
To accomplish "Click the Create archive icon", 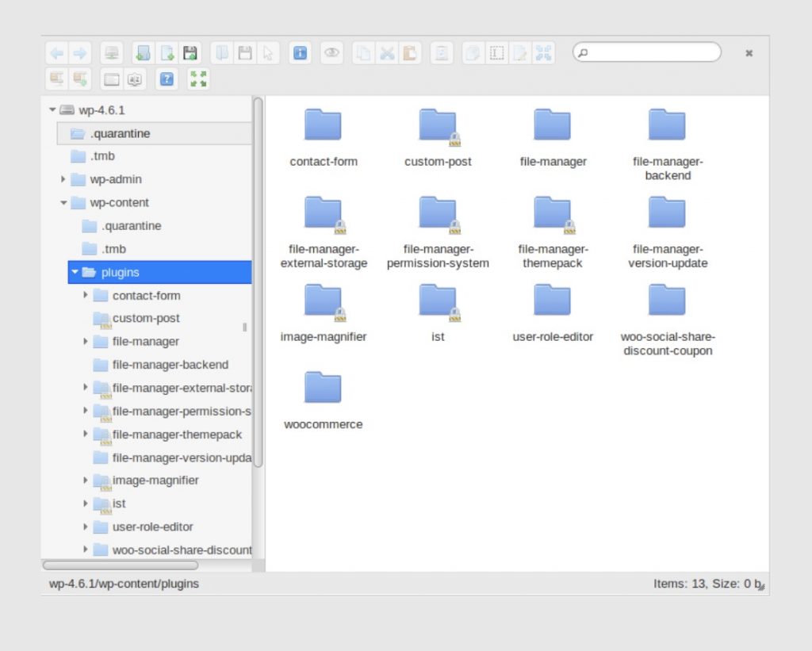I will [80, 79].
